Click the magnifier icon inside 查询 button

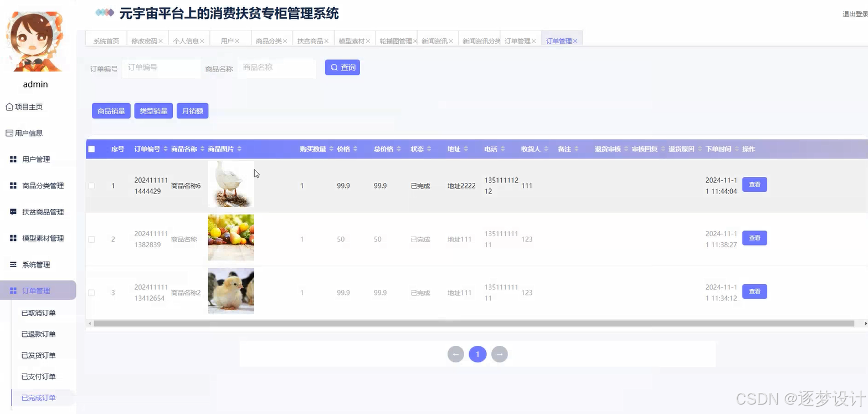point(333,67)
